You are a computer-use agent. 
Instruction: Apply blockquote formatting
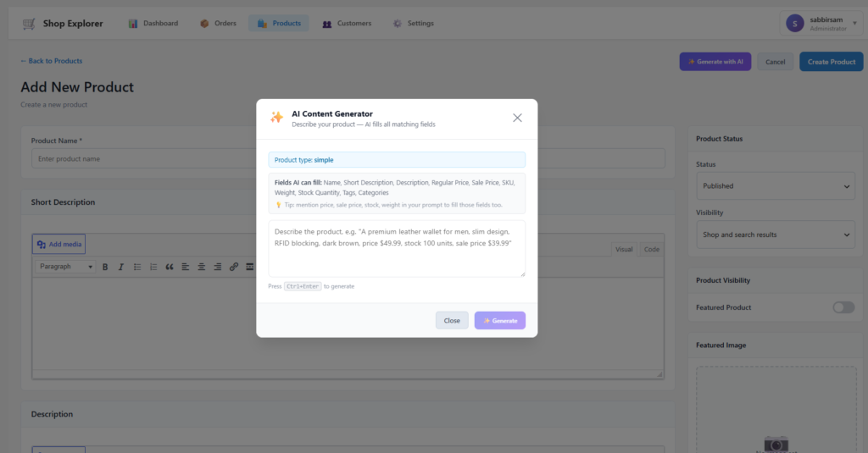click(170, 267)
